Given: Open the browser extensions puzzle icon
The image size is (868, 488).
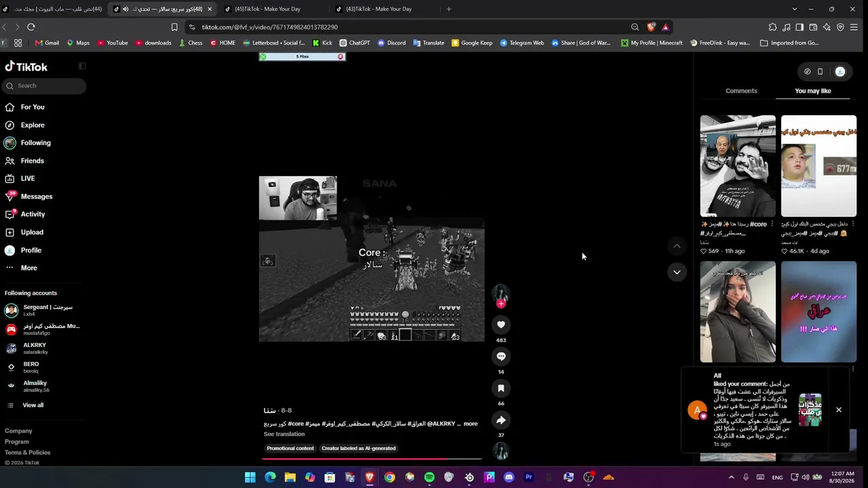Looking at the screenshot, I should coord(772,27).
